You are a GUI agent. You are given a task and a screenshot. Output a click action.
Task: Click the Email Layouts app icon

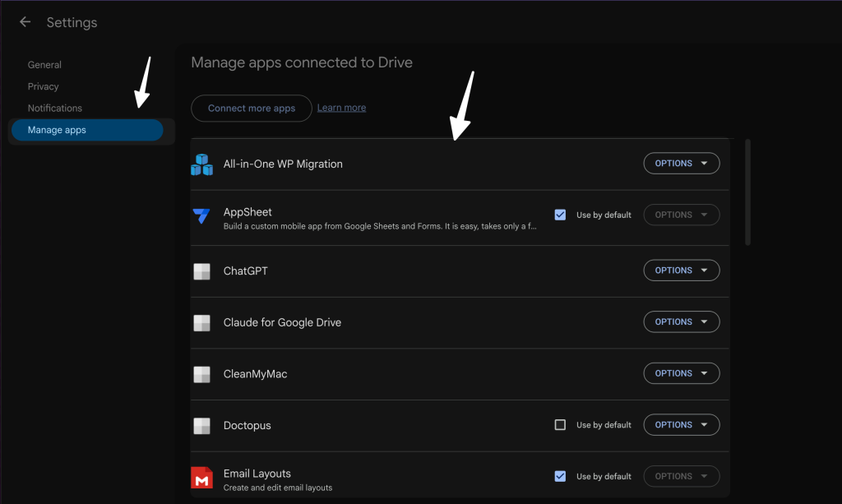[x=201, y=475]
